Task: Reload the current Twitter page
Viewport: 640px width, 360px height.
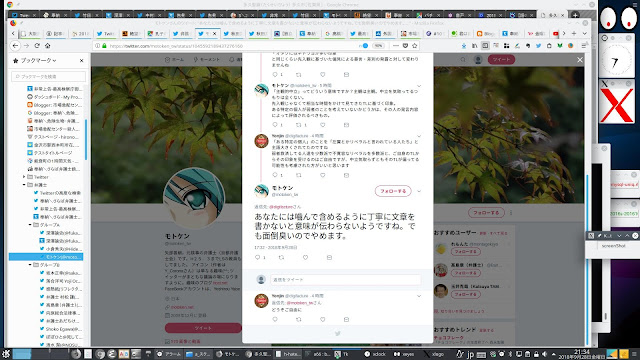Action: click(x=37, y=46)
